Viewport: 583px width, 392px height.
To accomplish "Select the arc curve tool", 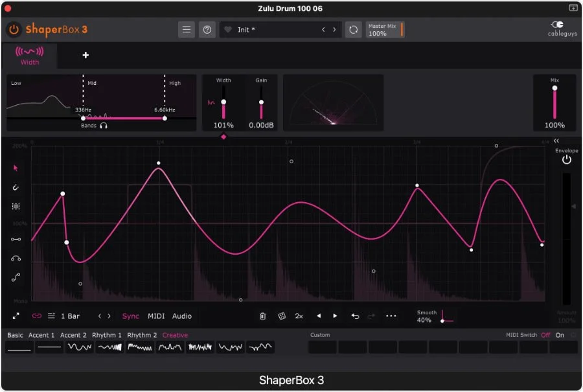I will pyautogui.click(x=16, y=258).
